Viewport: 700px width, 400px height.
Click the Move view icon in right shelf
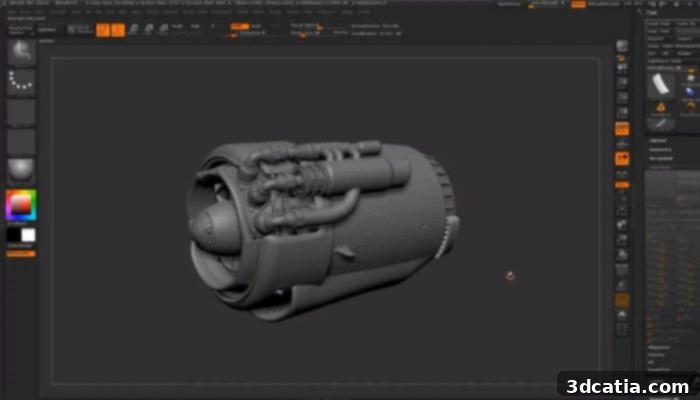pos(622,225)
